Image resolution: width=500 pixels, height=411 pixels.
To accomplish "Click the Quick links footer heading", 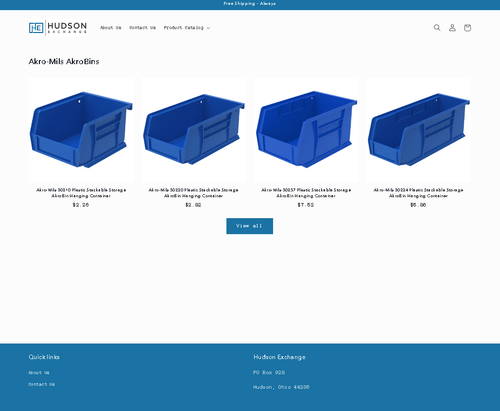I will click(44, 357).
